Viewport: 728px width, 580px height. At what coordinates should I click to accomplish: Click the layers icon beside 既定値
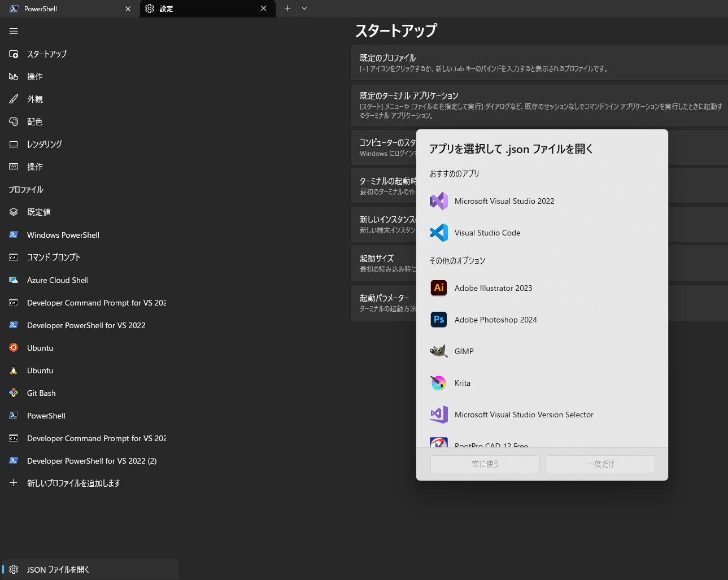pos(14,212)
